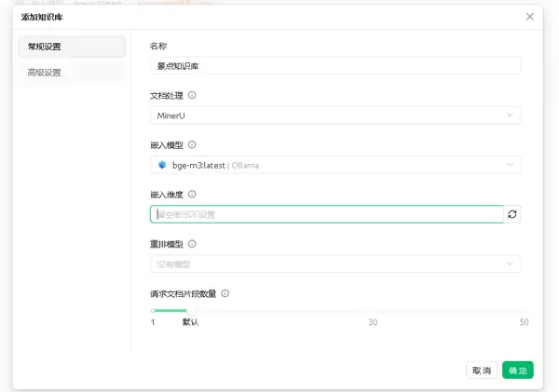Confirm with the green 确定 button

click(517, 371)
